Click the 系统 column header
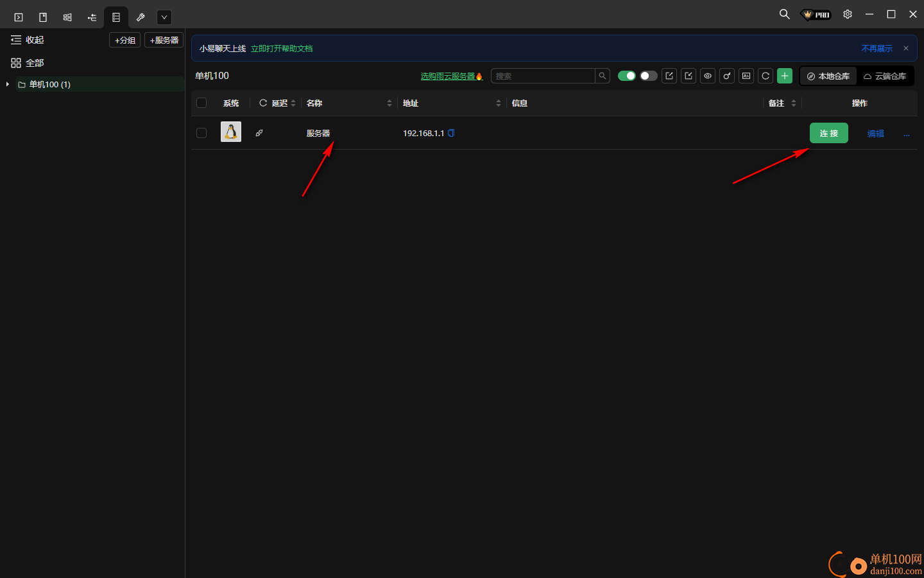This screenshot has height=578, width=924. click(x=231, y=103)
